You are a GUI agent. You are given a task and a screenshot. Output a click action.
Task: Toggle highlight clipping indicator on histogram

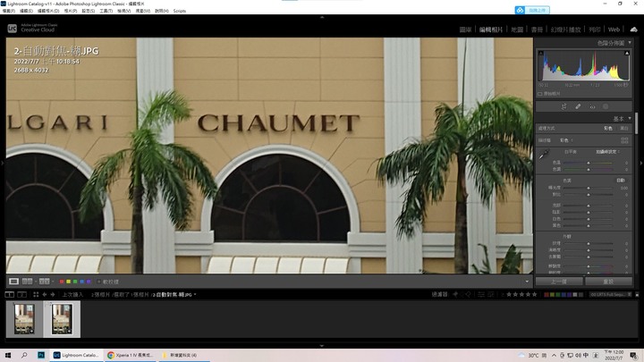(x=627, y=53)
